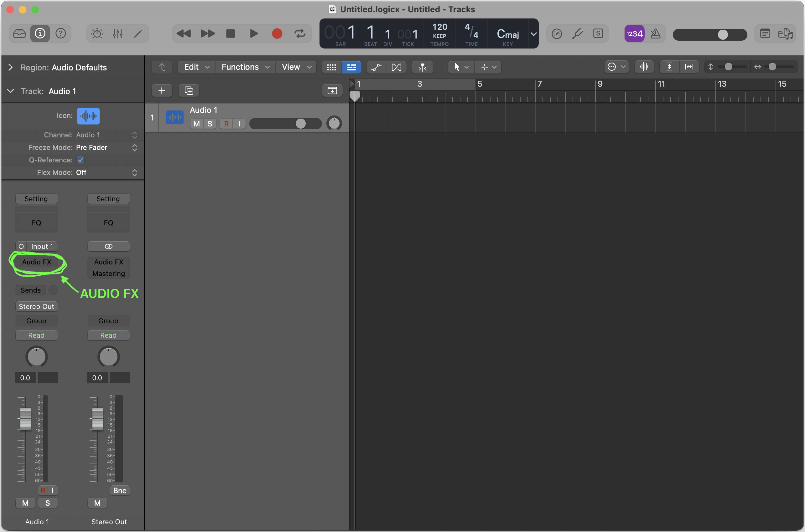Image resolution: width=805 pixels, height=532 pixels.
Task: Click the tempo value 120
Action: click(x=440, y=27)
